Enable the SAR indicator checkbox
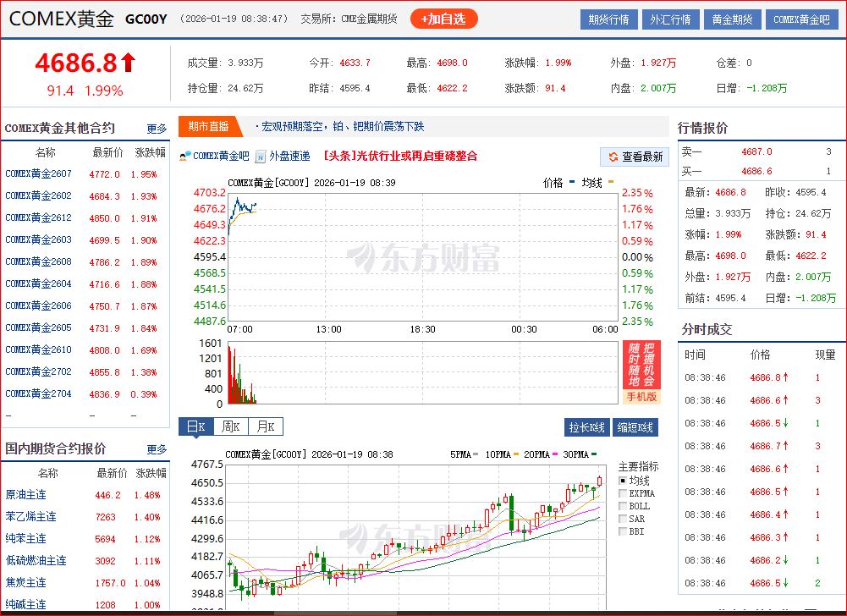Image resolution: width=847 pixels, height=616 pixels. pos(622,519)
